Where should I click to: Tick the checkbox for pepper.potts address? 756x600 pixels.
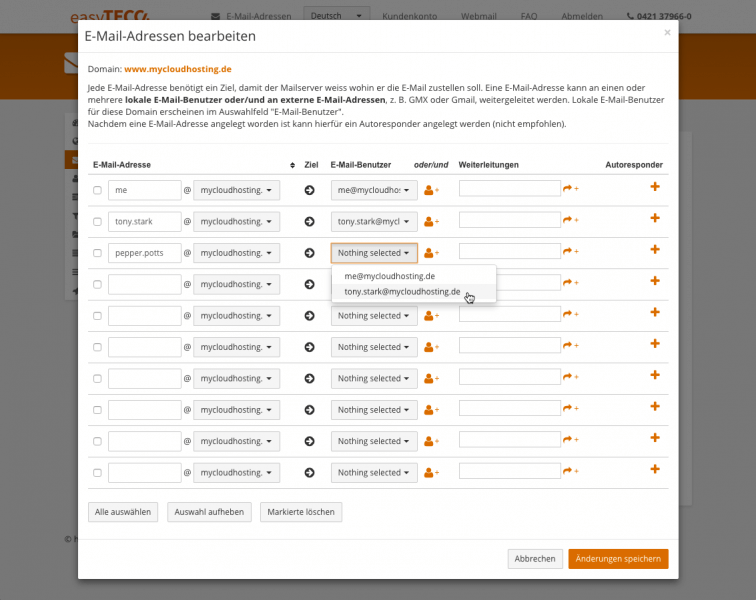(x=97, y=253)
